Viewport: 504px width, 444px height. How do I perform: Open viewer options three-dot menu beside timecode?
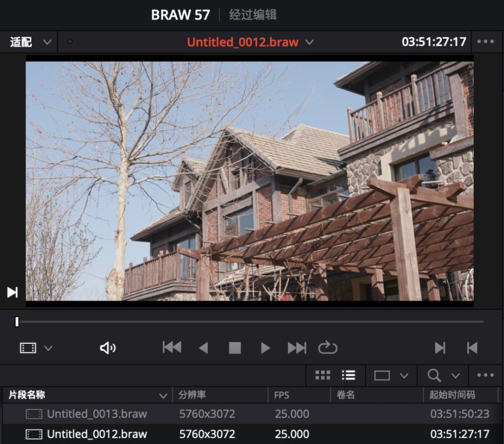tap(485, 41)
